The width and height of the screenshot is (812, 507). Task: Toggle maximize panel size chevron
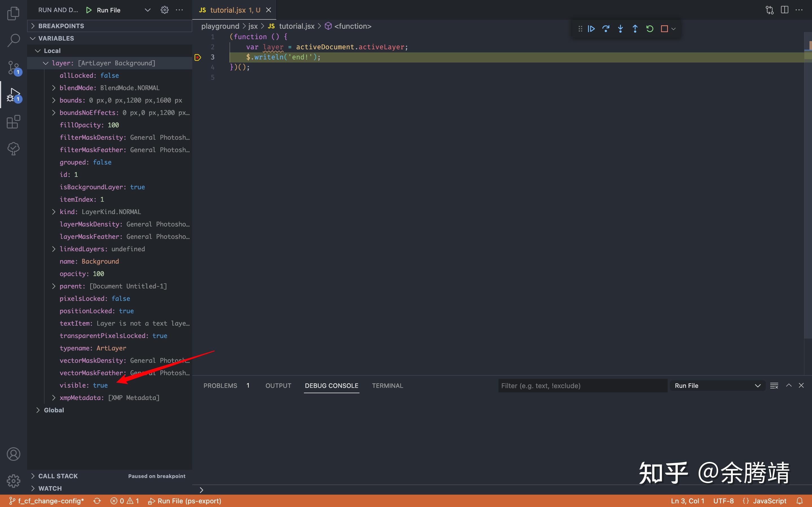789,386
